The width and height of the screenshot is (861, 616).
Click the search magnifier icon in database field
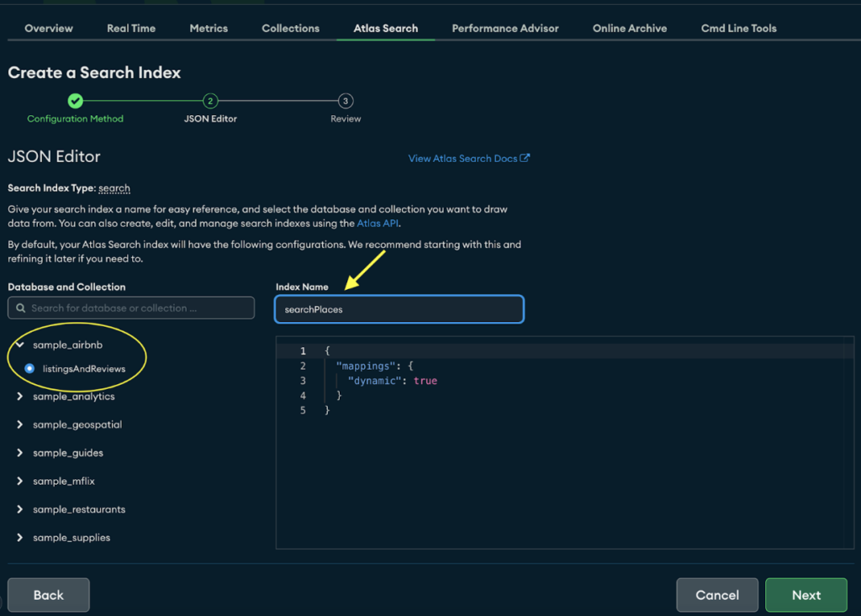[20, 308]
